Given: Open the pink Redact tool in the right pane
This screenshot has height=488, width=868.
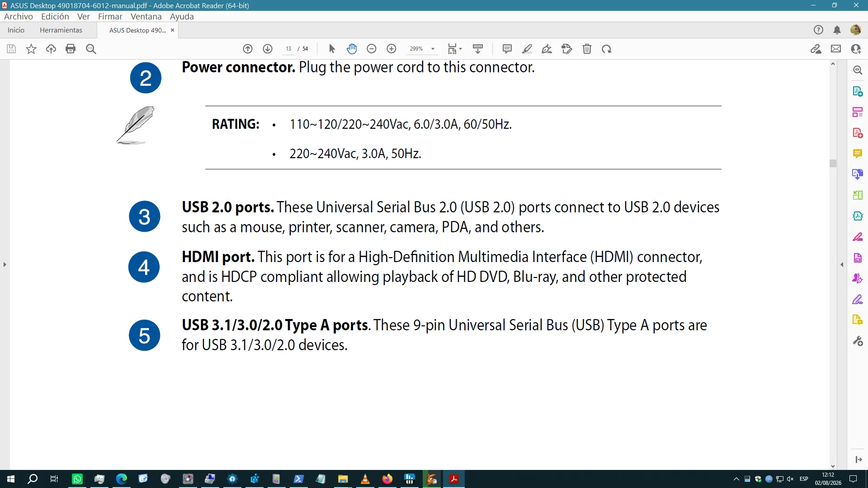Looking at the screenshot, I should coord(858,237).
